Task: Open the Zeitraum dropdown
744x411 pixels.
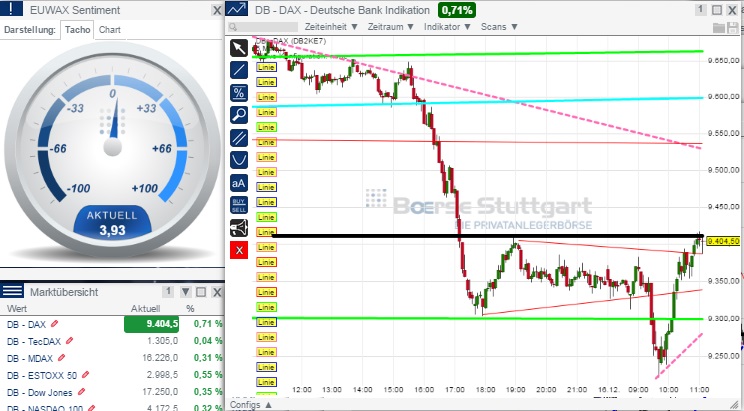Action: click(391, 27)
